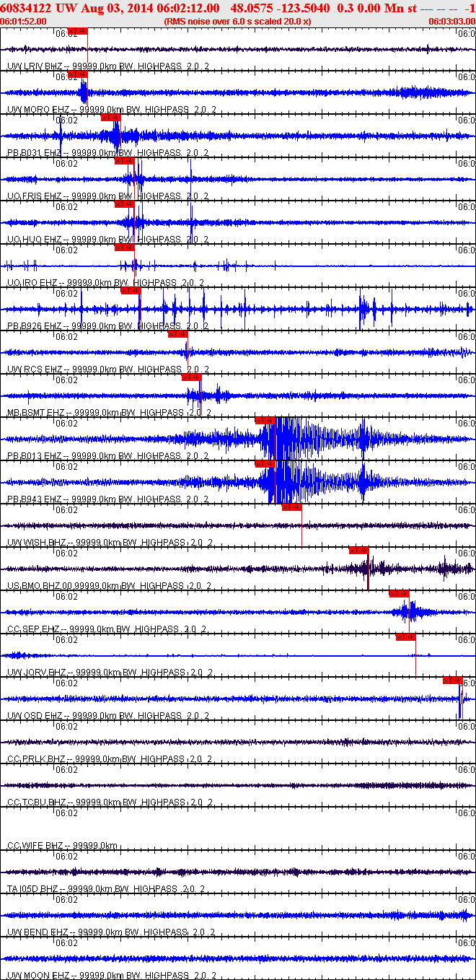
Task: Click the coordinates 48.0575 -123.5040 in header
Action: (x=281, y=8)
